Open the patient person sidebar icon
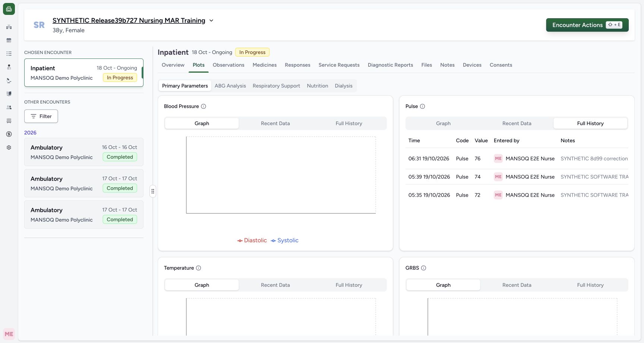Image resolution: width=644 pixels, height=343 pixels. click(9, 67)
